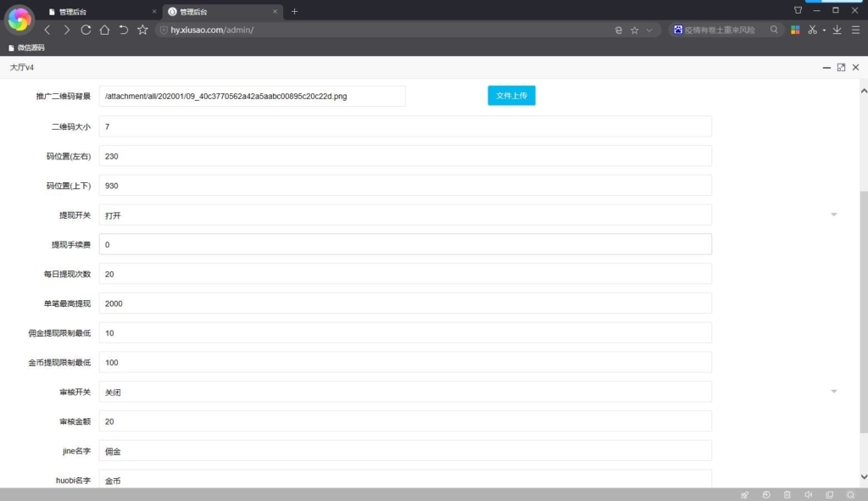Open the browser main menu hamburger

pos(855,30)
